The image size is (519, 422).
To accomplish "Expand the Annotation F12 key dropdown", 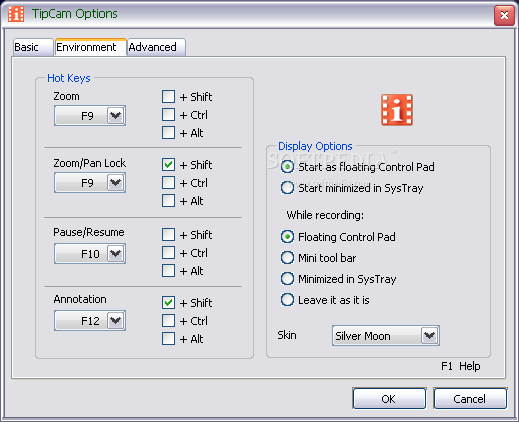I will (x=90, y=321).
